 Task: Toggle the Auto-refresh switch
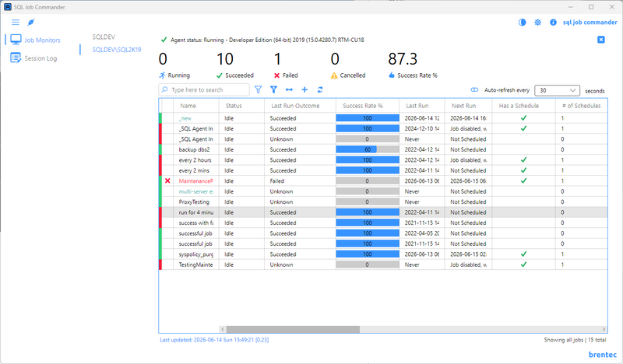tap(474, 90)
